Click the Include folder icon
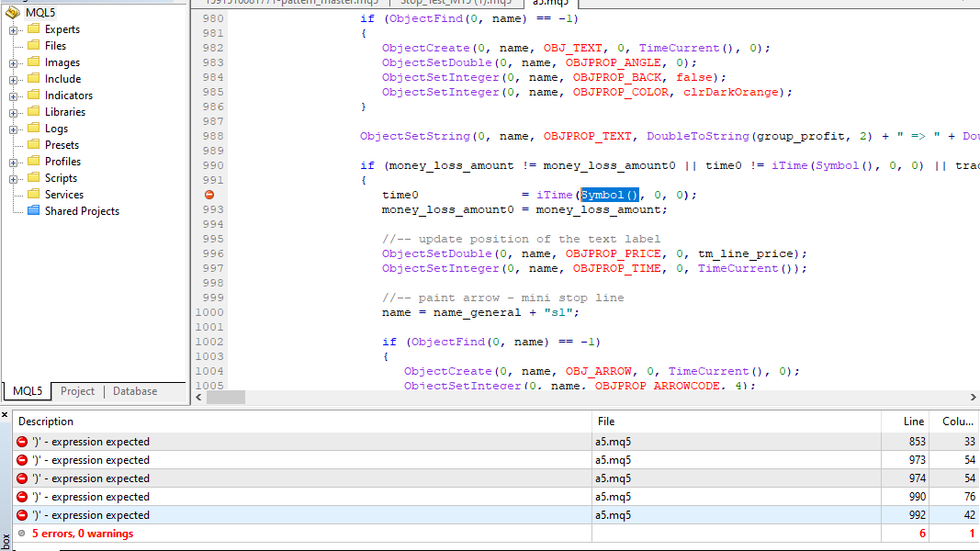980x551 pixels. [x=34, y=78]
